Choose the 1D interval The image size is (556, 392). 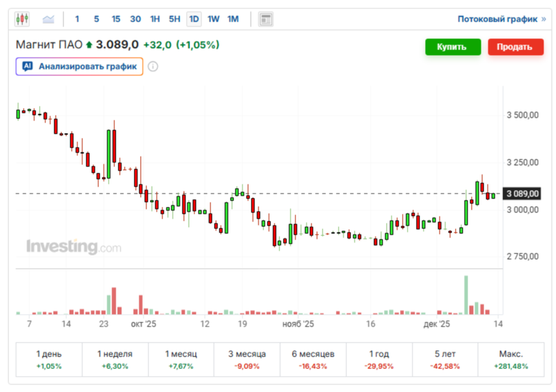pos(194,19)
